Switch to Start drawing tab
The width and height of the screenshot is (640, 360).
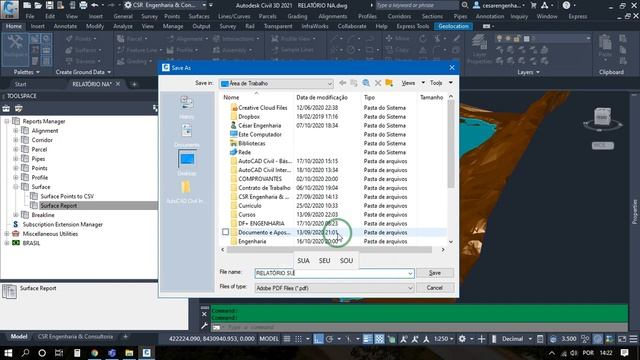pos(20,84)
